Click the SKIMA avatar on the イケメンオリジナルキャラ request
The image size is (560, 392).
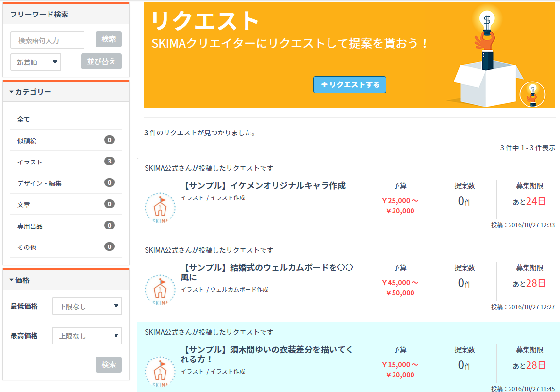pyautogui.click(x=160, y=209)
